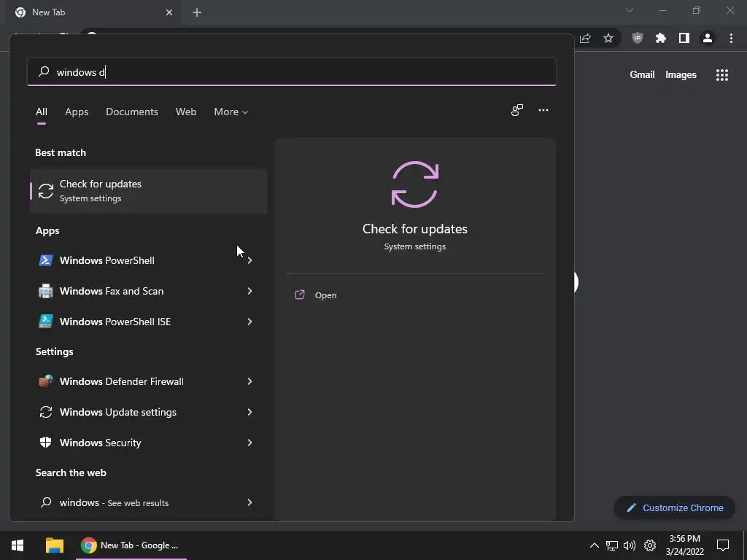This screenshot has height=560, width=747.
Task: Click the Windows Start button
Action: [18, 545]
